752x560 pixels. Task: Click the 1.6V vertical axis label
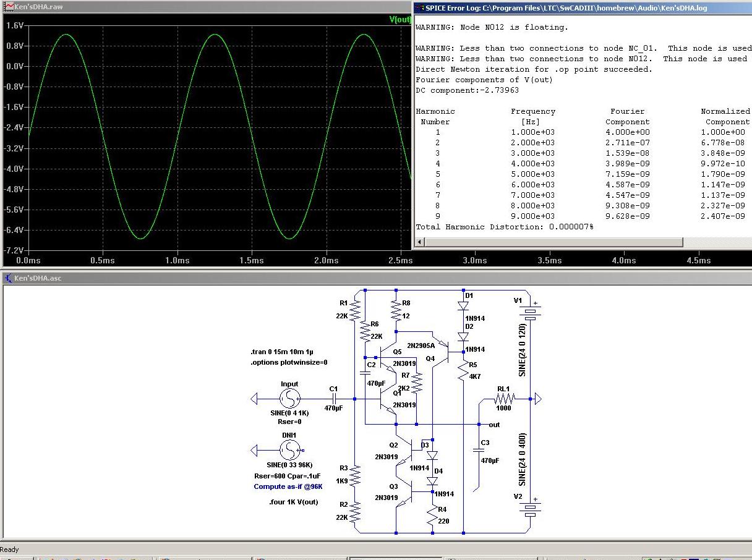pos(14,25)
